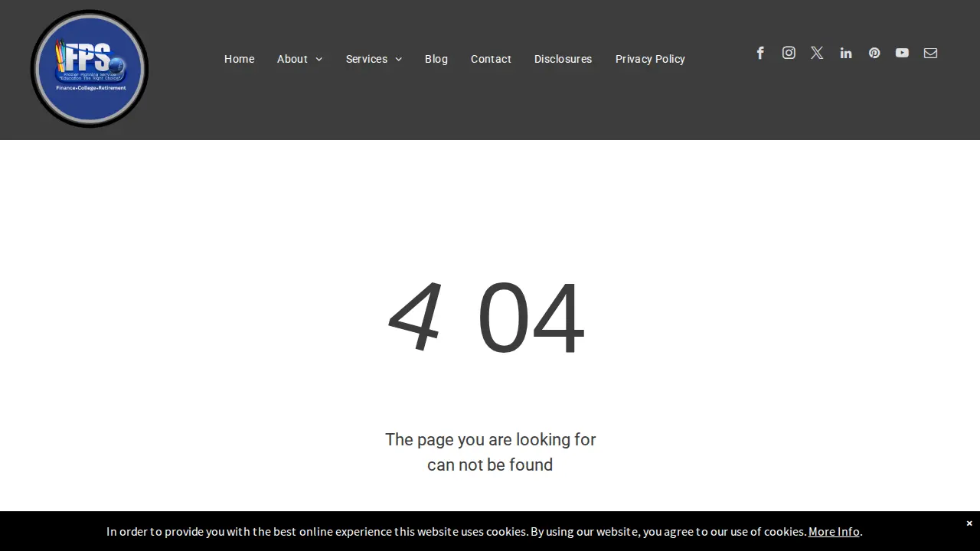Open the Contact page
980x551 pixels.
click(x=491, y=59)
